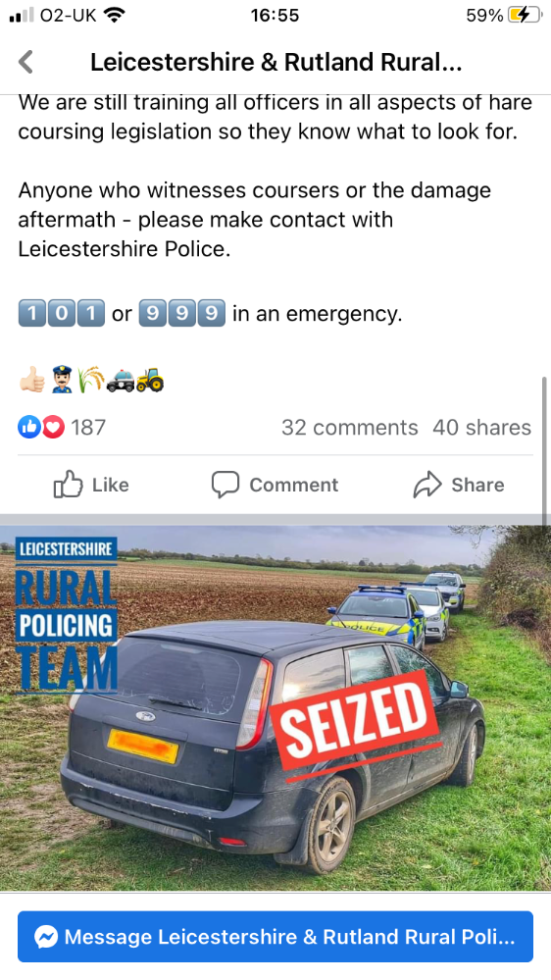The image size is (551, 980).
Task: Tap the 16:55 status bar clock
Action: [275, 15]
